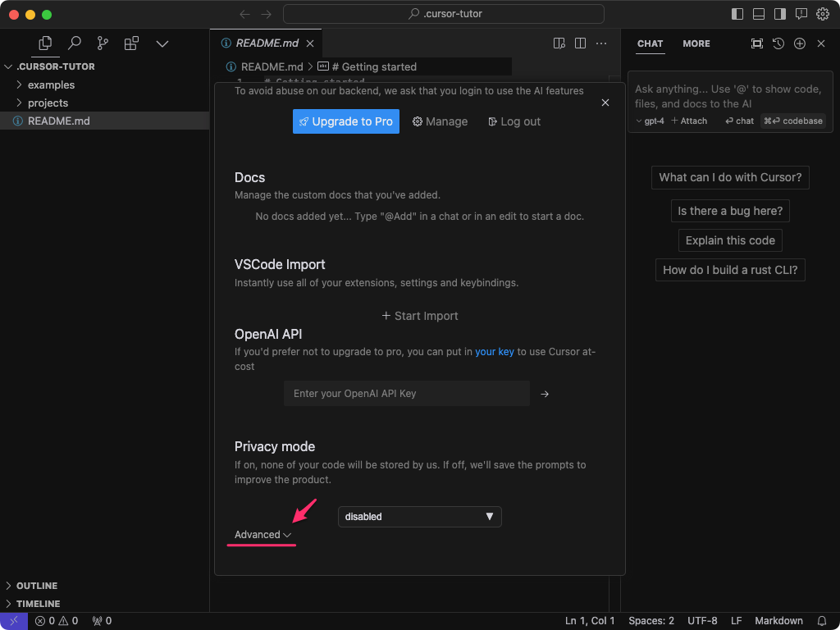Open the editor more actions menu
840x630 pixels.
click(x=601, y=43)
